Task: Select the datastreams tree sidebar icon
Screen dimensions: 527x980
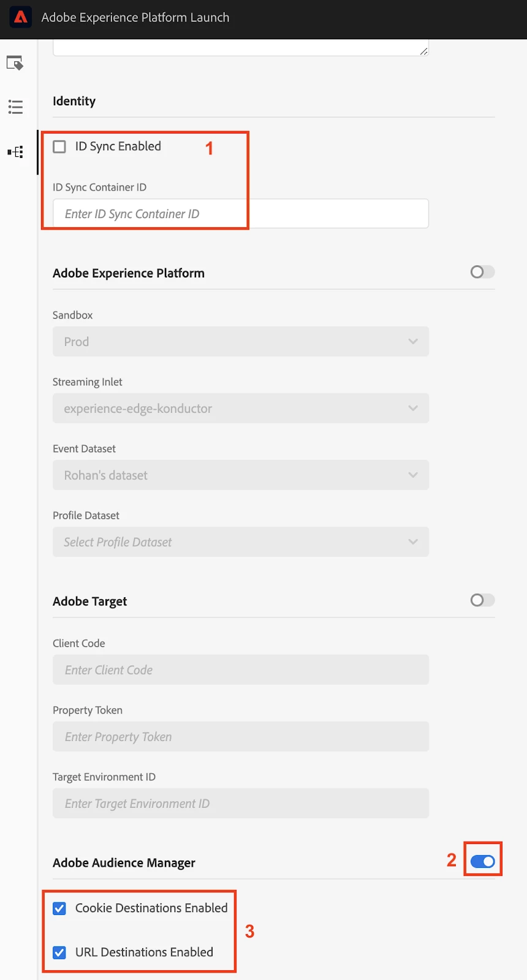Action: pyautogui.click(x=15, y=152)
